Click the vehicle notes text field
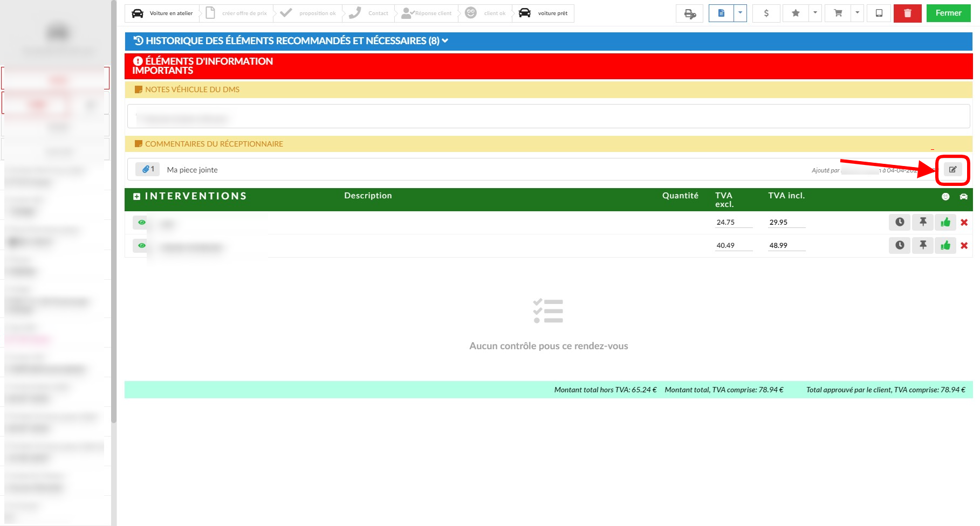The image size is (980, 526). (x=549, y=116)
